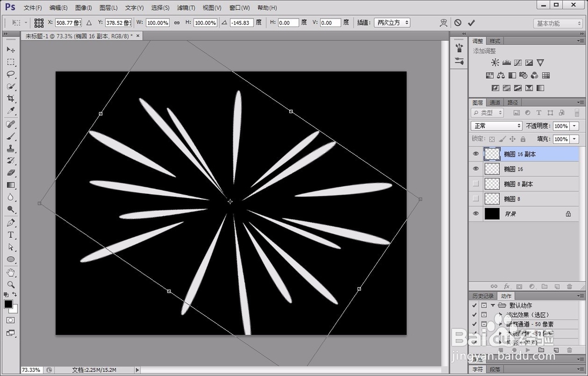
Task: Select the Spot Healing Brush tool
Action: [11, 124]
